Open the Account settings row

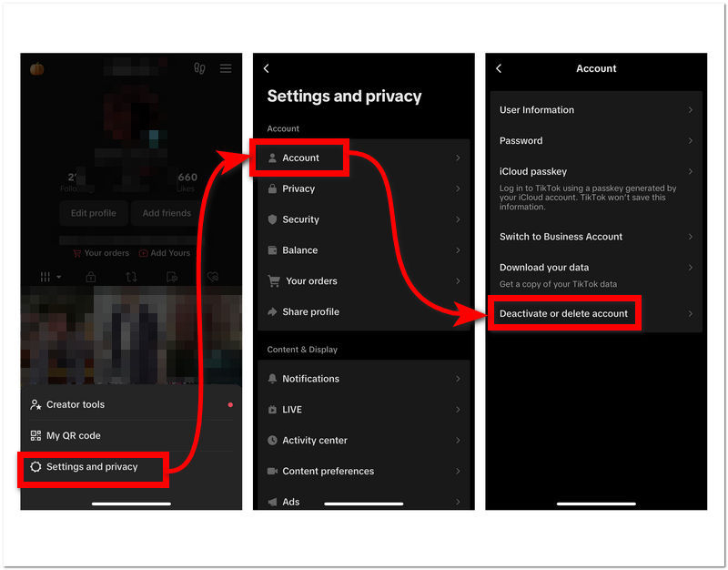pyautogui.click(x=363, y=158)
